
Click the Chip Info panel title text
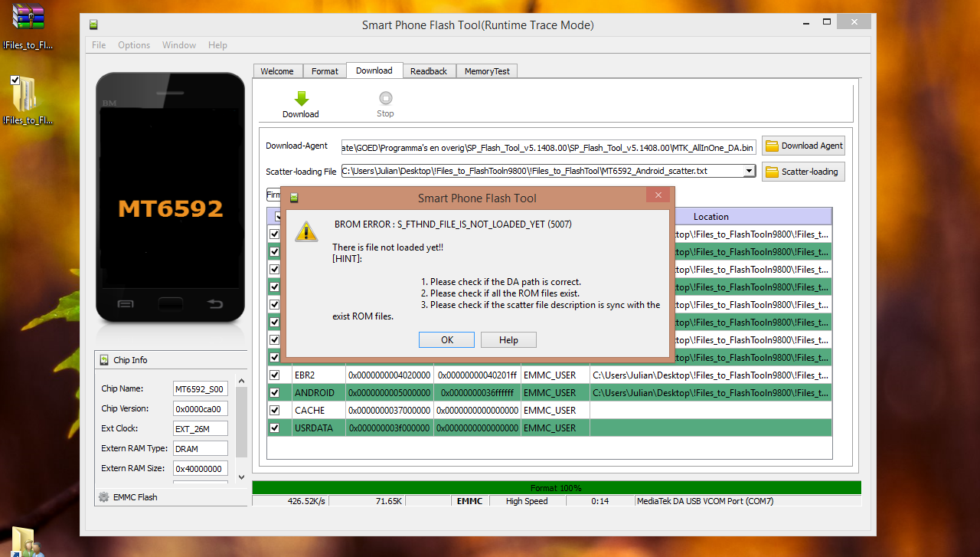[x=130, y=360]
